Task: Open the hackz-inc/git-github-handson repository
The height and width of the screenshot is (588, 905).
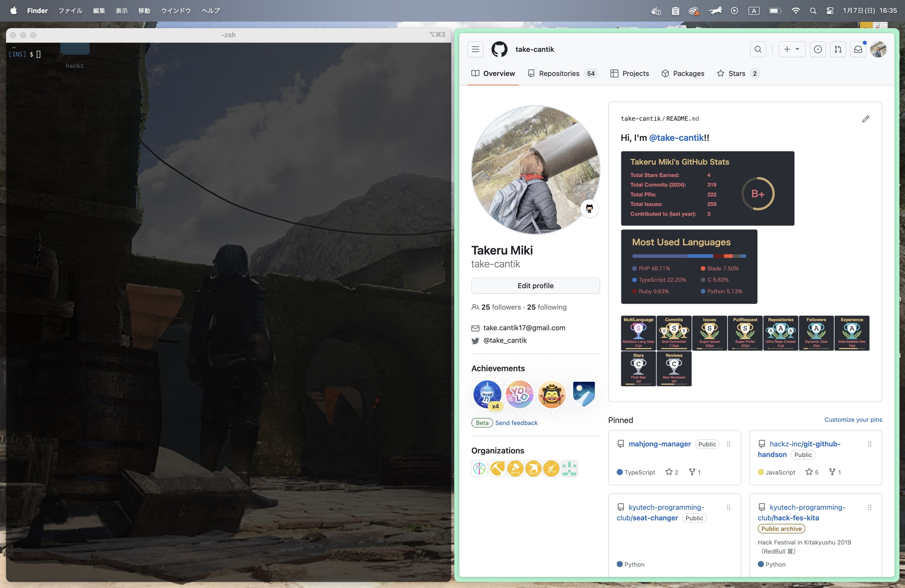Action: [x=799, y=449]
